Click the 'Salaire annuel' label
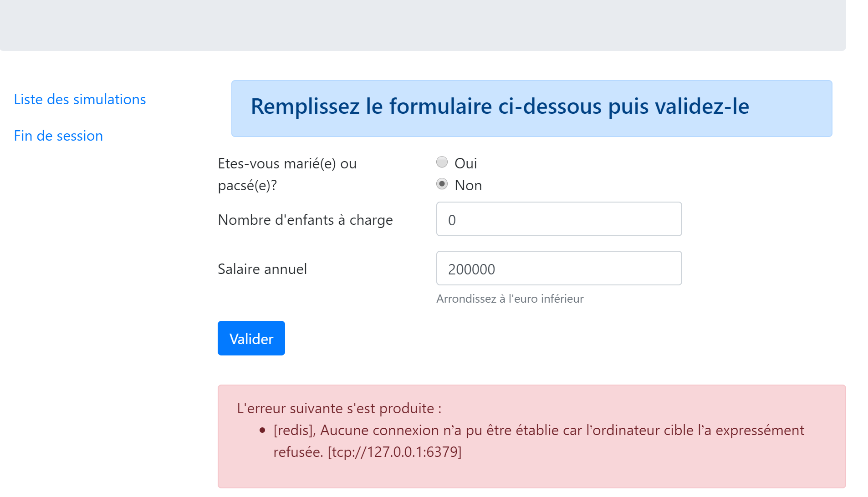The width and height of the screenshot is (868, 497). tap(262, 269)
